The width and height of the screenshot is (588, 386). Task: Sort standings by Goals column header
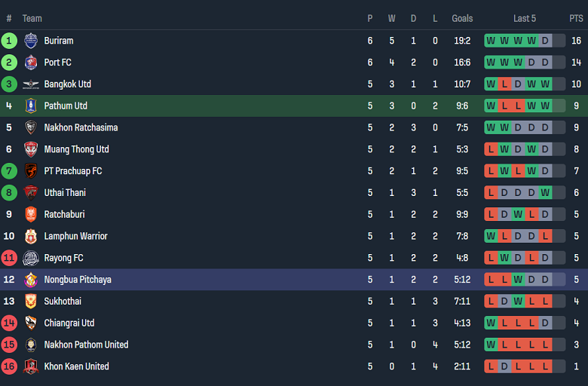click(462, 18)
